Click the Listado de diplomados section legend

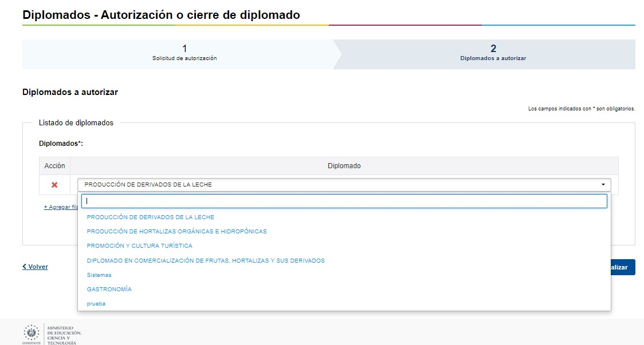(76, 123)
